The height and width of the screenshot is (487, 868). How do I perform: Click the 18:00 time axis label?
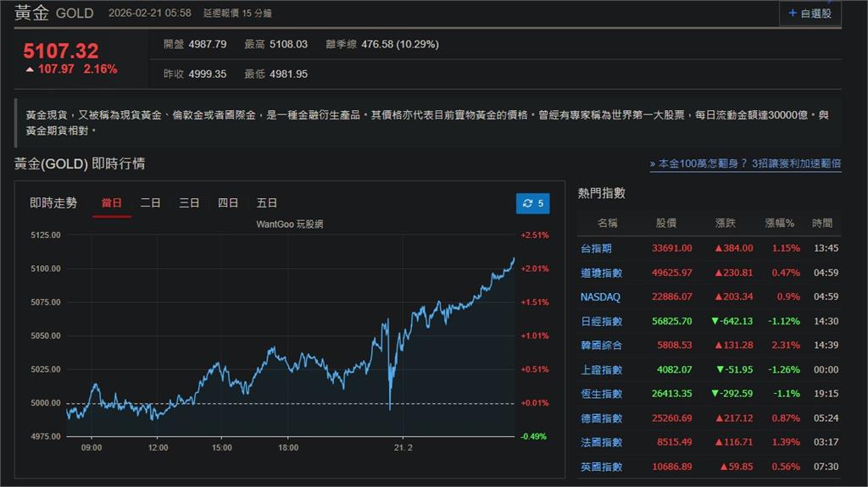[288, 448]
